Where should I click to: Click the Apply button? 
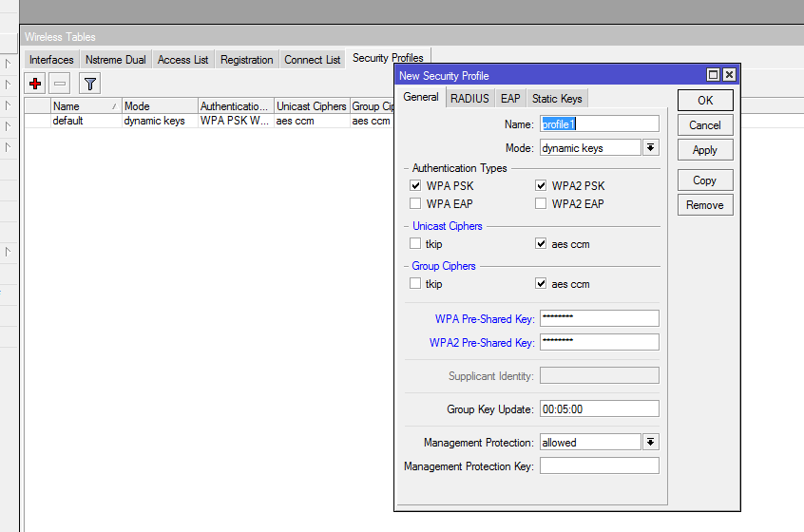click(705, 150)
